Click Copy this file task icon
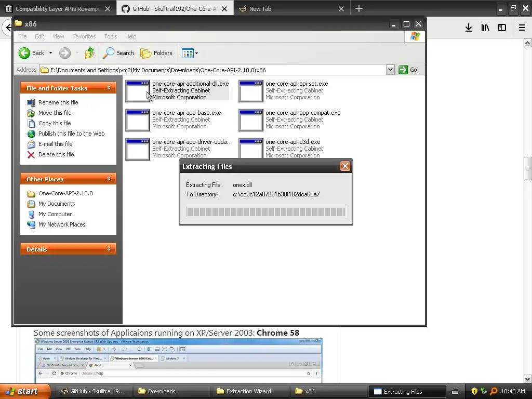The height and width of the screenshot is (399, 532). click(x=31, y=123)
